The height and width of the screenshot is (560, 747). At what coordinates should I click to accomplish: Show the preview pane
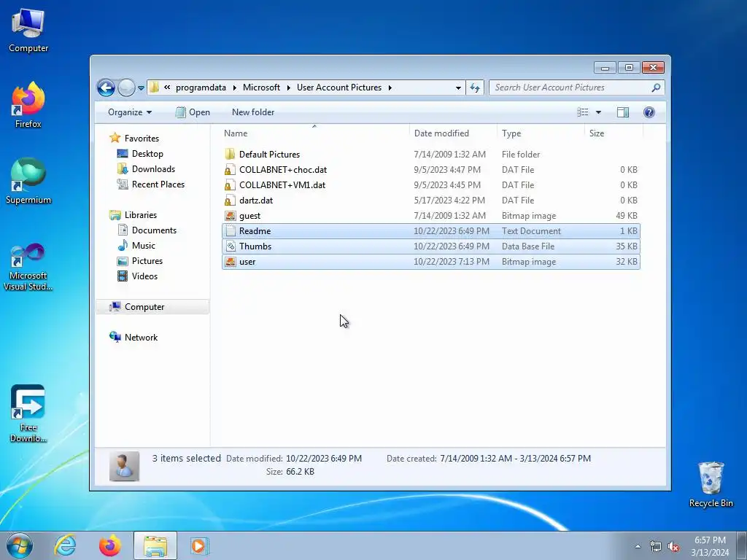coord(623,112)
